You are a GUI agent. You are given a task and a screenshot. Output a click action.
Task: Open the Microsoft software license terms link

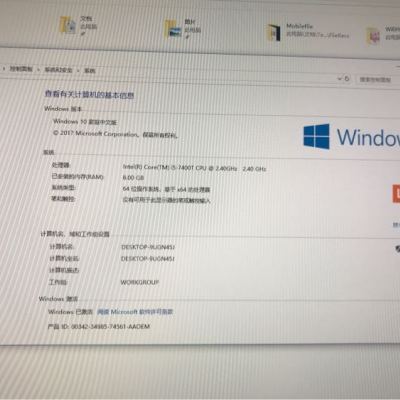(135, 312)
